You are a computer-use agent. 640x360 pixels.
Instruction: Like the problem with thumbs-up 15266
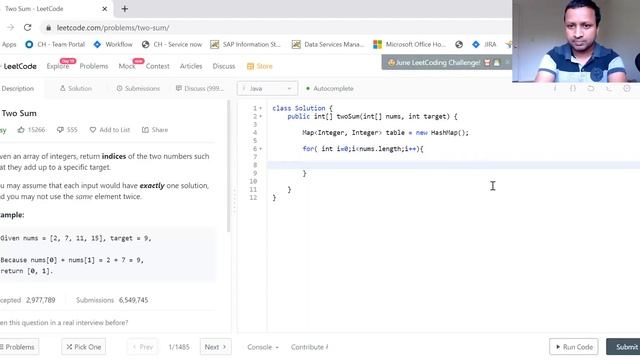coord(31,130)
